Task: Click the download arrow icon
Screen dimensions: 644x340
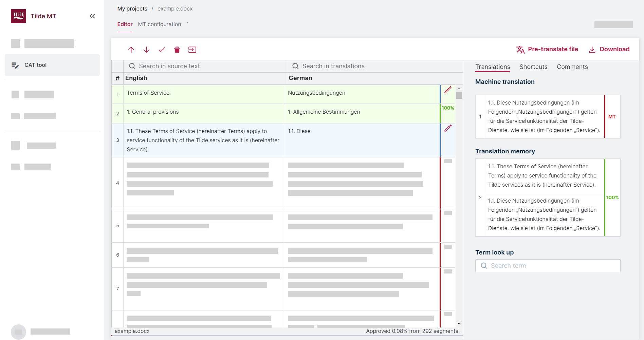Action: [x=592, y=50]
